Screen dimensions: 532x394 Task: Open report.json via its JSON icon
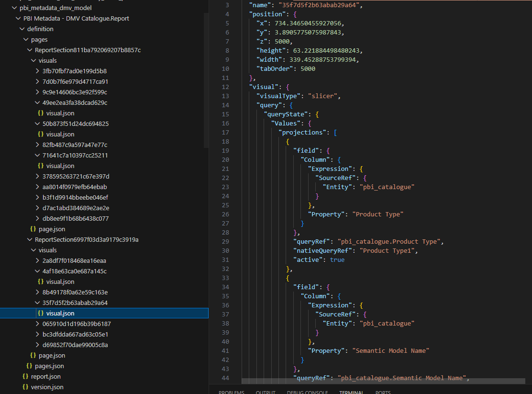(x=26, y=376)
